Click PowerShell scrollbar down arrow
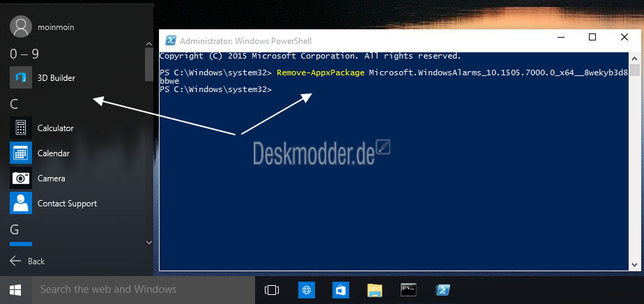 [x=634, y=265]
